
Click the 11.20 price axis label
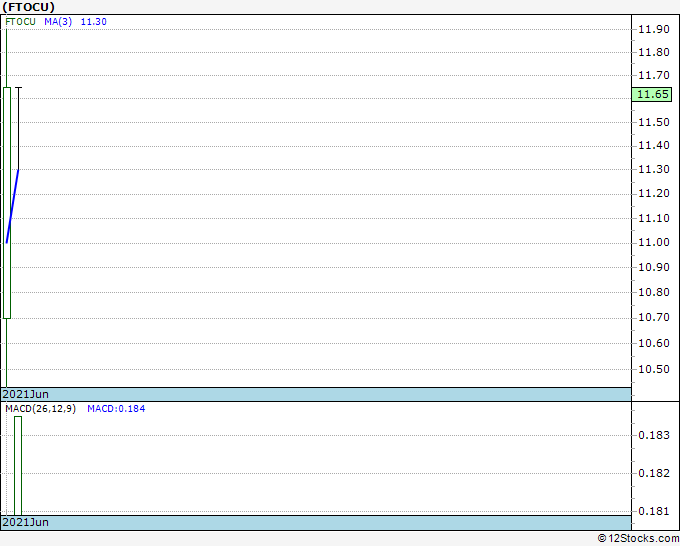654,193
